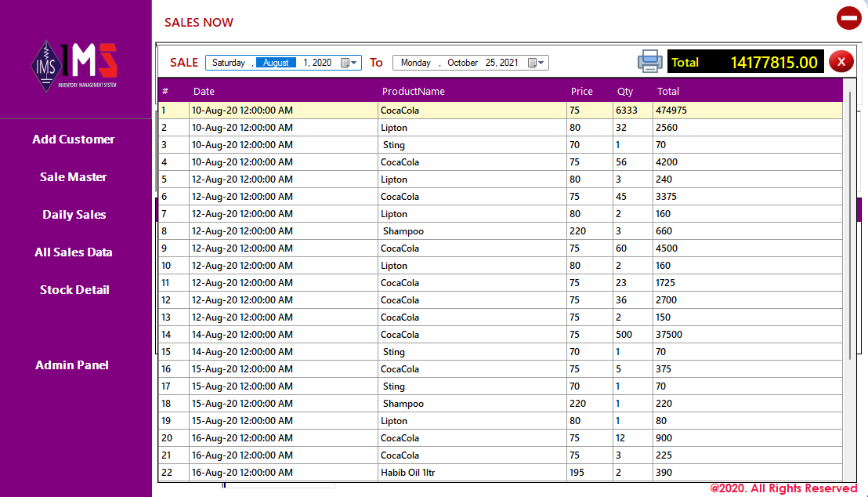Click the # column header
Screen dimensions: 868x497
165,92
